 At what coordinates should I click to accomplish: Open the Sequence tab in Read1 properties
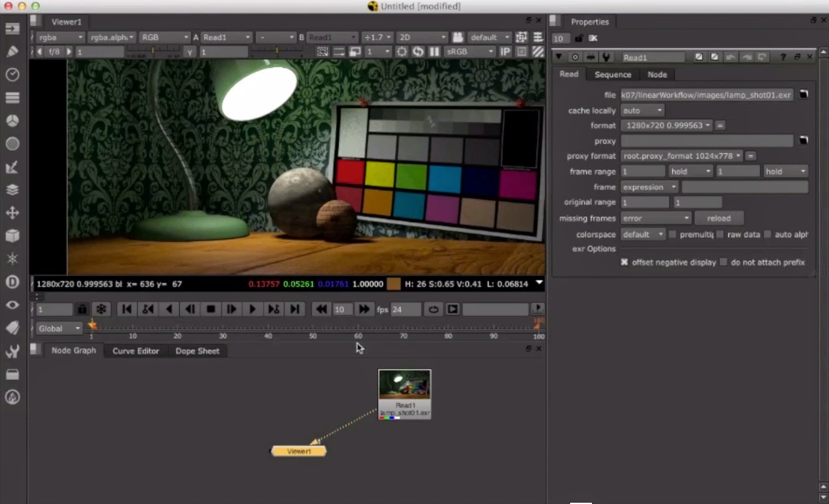613,74
